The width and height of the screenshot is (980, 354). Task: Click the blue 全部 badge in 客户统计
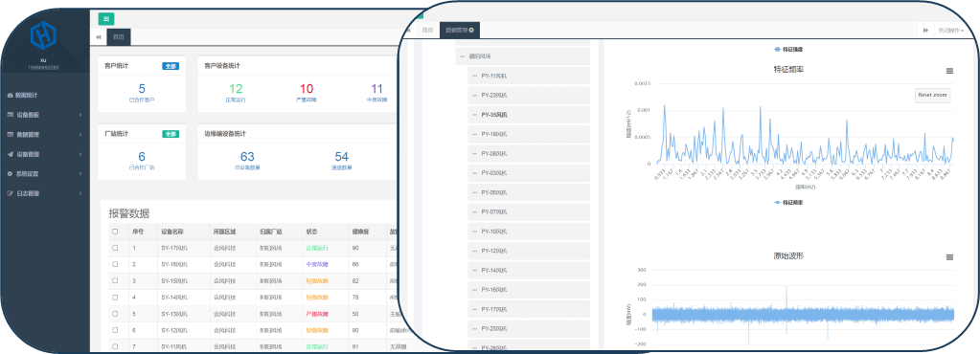170,66
